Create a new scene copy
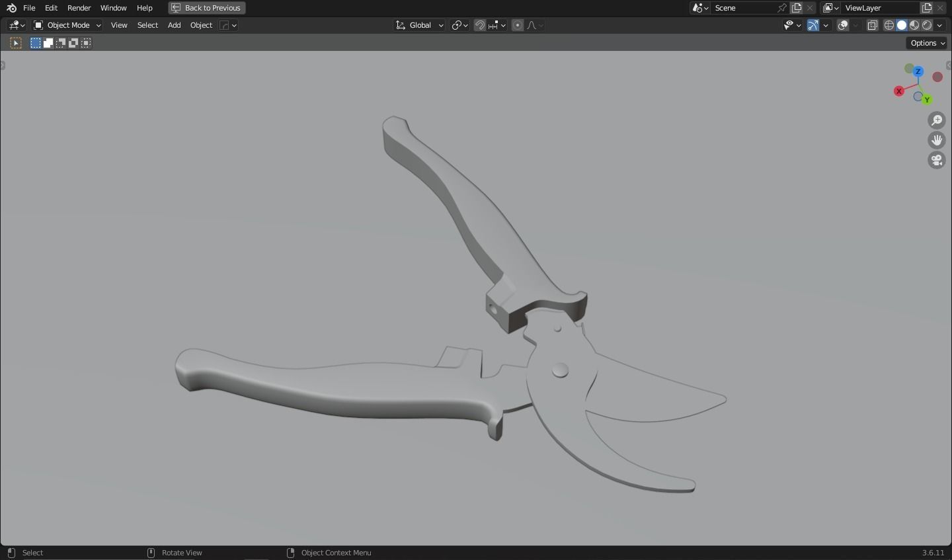Viewport: 952px width, 560px height. coord(797,8)
